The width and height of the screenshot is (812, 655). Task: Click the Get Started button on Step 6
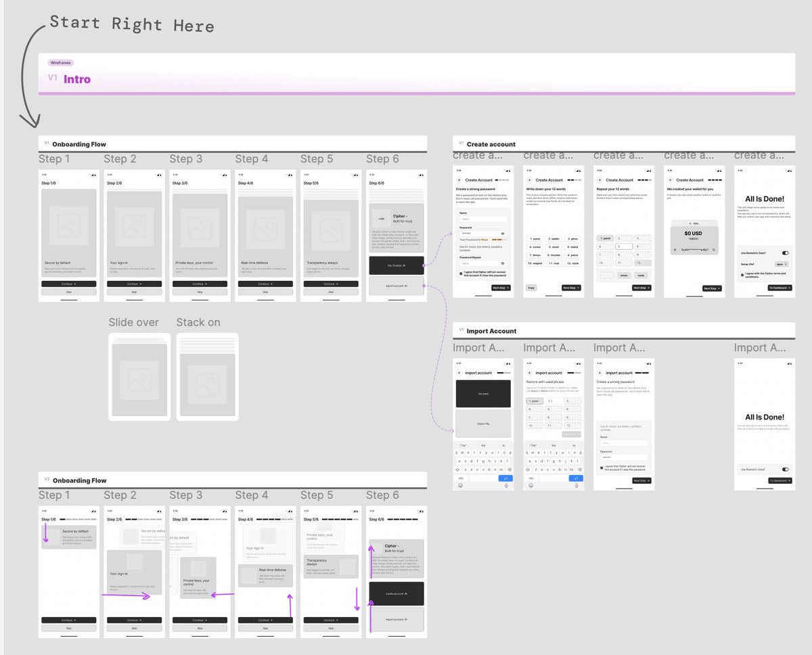click(397, 265)
